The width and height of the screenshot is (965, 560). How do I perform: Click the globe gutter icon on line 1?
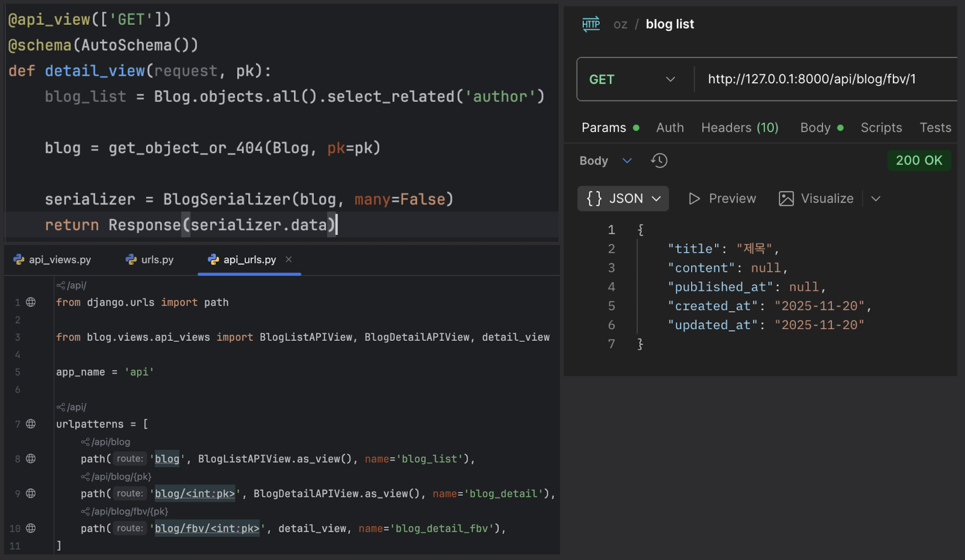(x=31, y=302)
